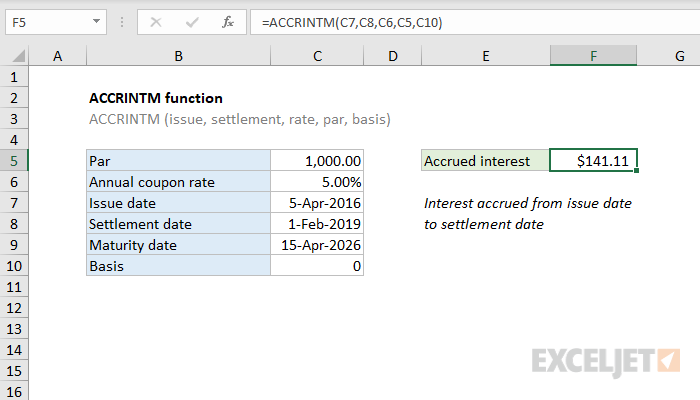Viewport: 700px width, 400px height.
Task: Open the Name Box dropdown arrow
Action: (x=96, y=21)
